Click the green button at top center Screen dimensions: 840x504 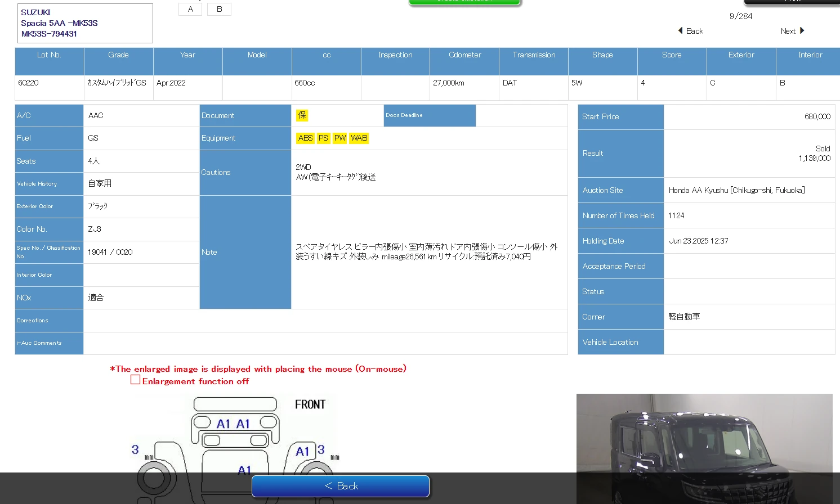[464, 2]
